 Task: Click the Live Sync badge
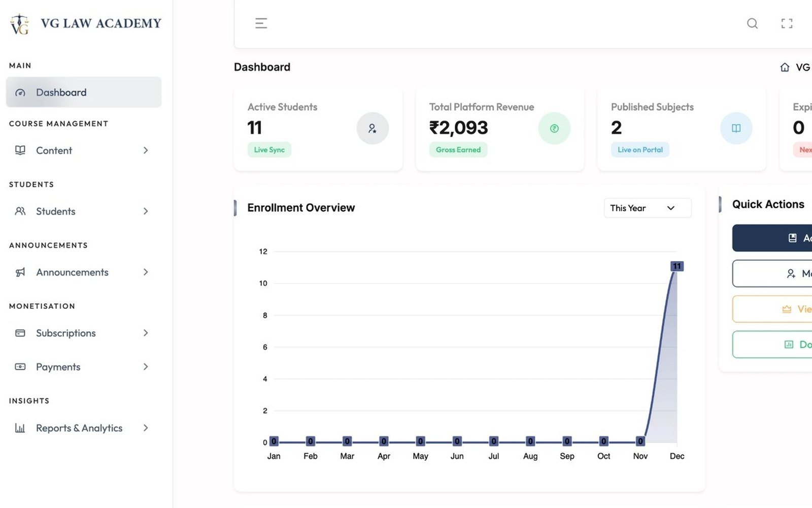269,150
